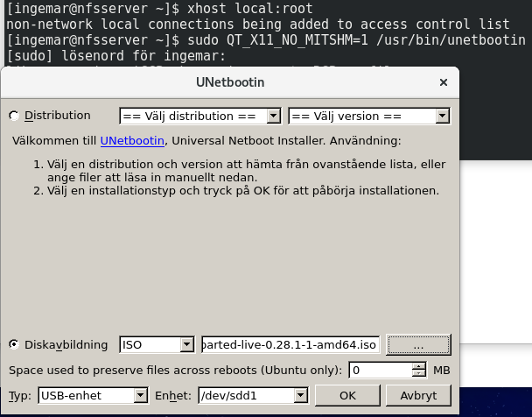Click the '...' browse button for disk image
The height and width of the screenshot is (417, 532).
[x=418, y=345]
